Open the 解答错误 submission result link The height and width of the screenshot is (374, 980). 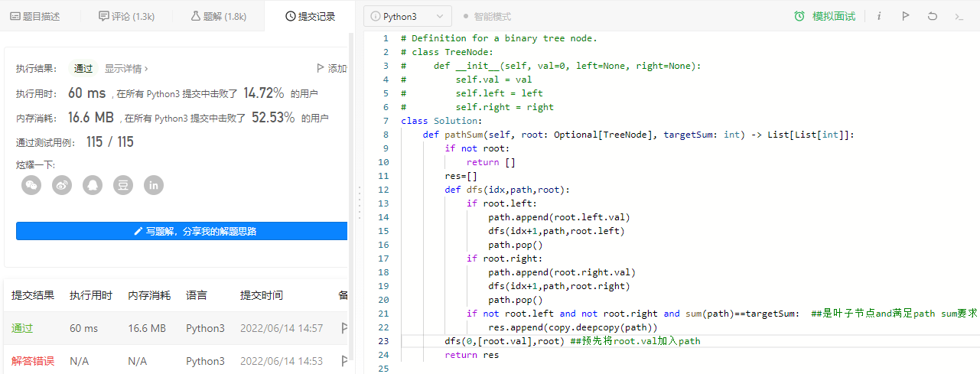33,361
